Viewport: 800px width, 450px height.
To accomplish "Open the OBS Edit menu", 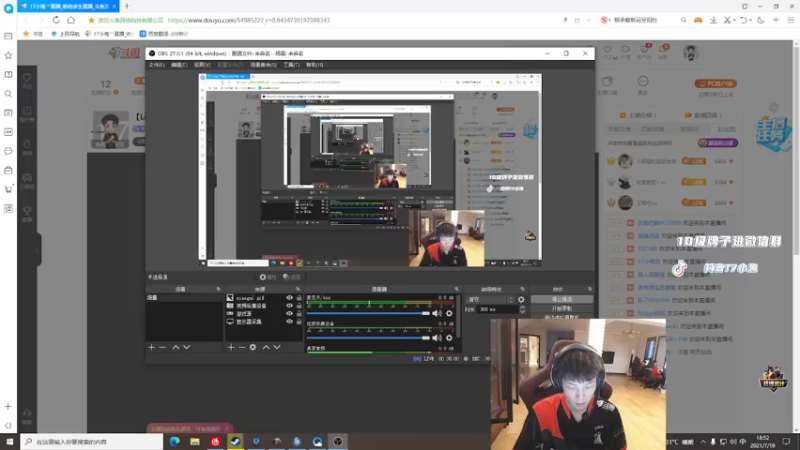I will (179, 65).
